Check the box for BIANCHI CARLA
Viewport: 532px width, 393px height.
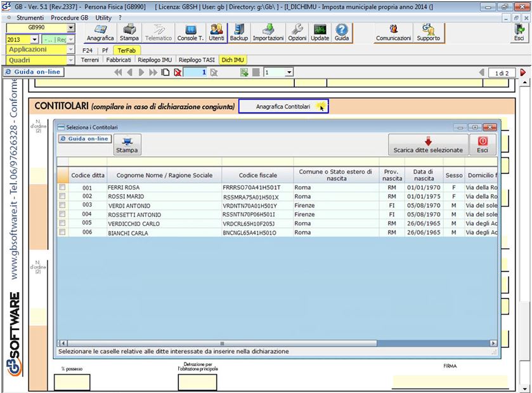coord(62,232)
